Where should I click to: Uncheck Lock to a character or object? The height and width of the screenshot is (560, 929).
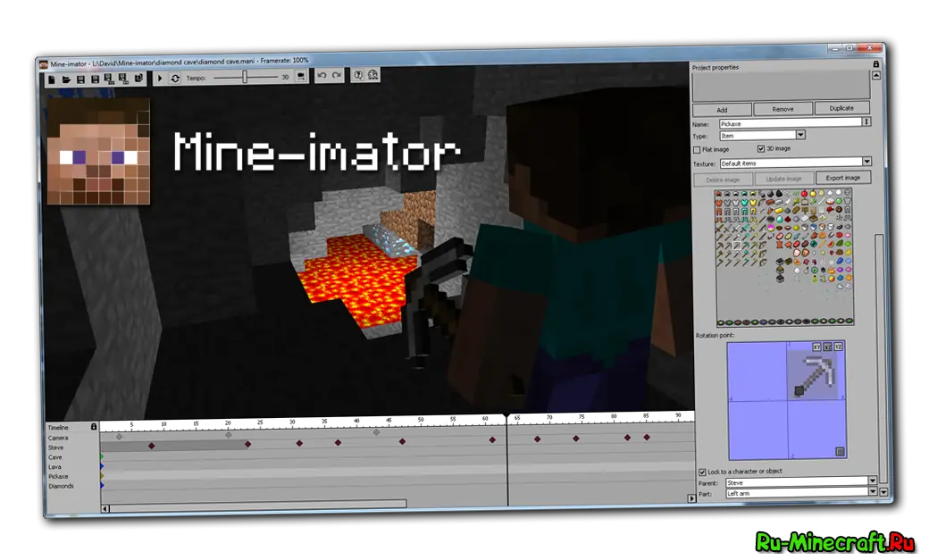pos(702,472)
